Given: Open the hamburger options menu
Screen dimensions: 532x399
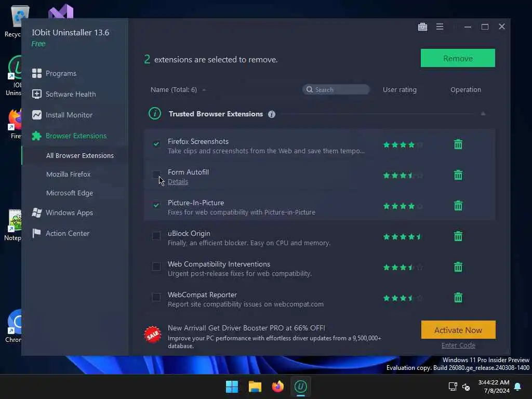Looking at the screenshot, I should (x=440, y=27).
